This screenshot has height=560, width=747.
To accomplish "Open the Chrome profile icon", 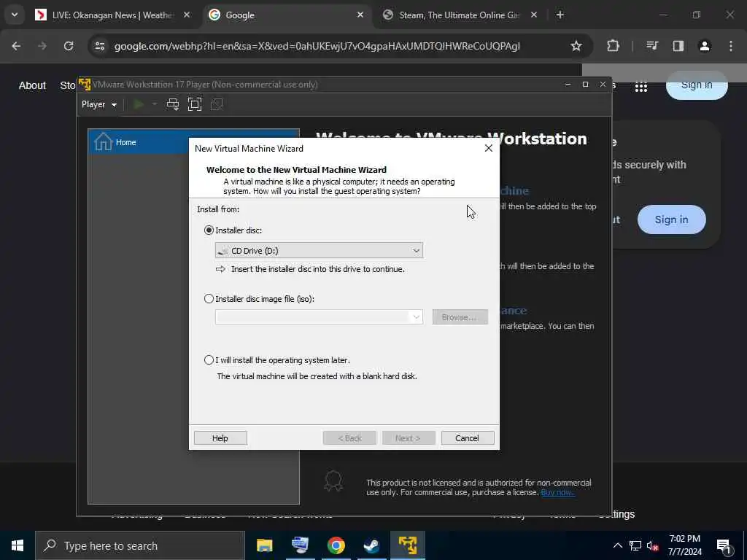I will [704, 46].
